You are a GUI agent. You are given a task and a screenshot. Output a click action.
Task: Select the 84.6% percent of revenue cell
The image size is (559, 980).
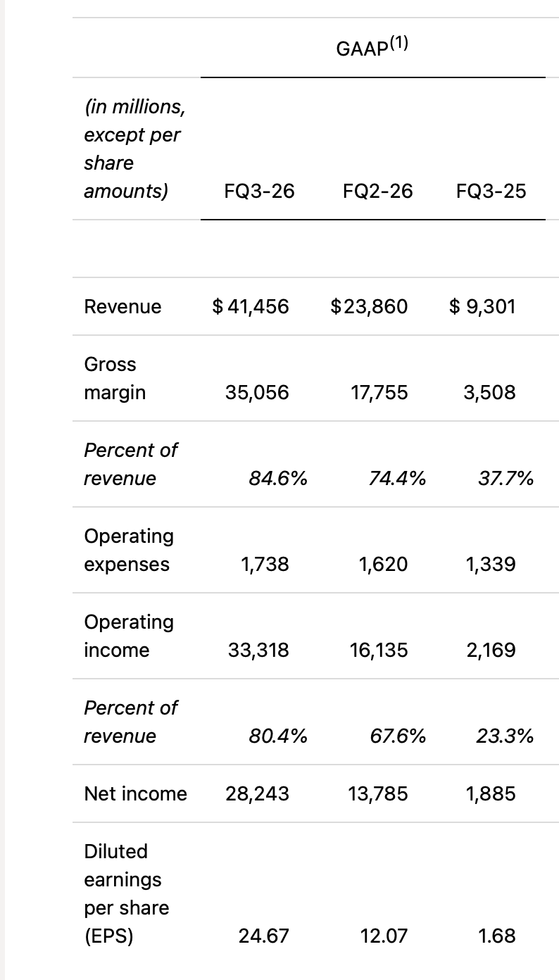[x=278, y=479]
